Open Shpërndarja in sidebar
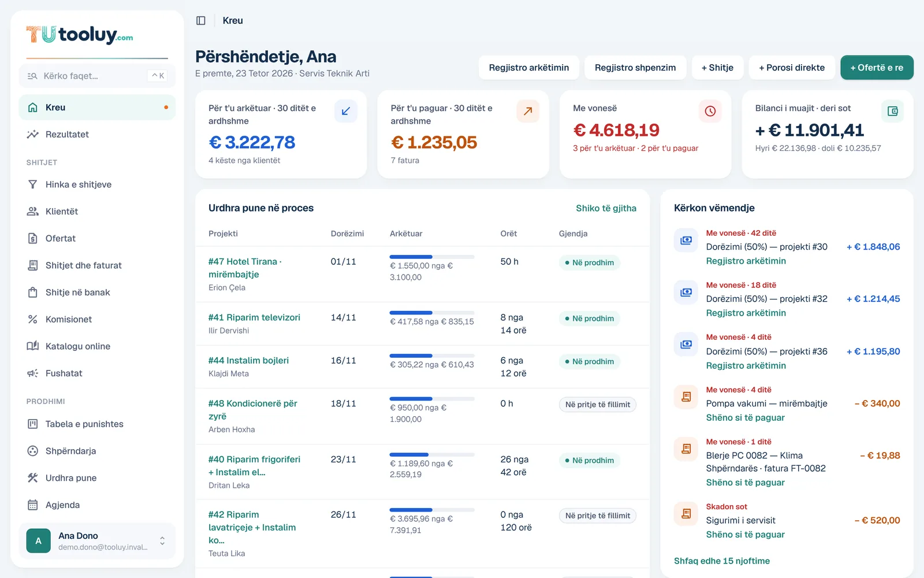The image size is (924, 578). pyautogui.click(x=97, y=451)
